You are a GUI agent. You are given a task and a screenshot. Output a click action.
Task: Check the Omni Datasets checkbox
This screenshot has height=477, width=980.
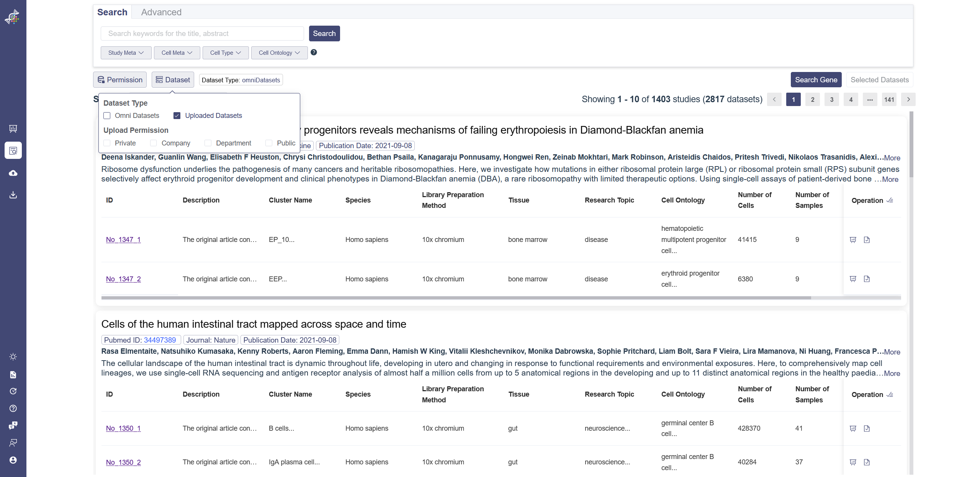point(107,116)
